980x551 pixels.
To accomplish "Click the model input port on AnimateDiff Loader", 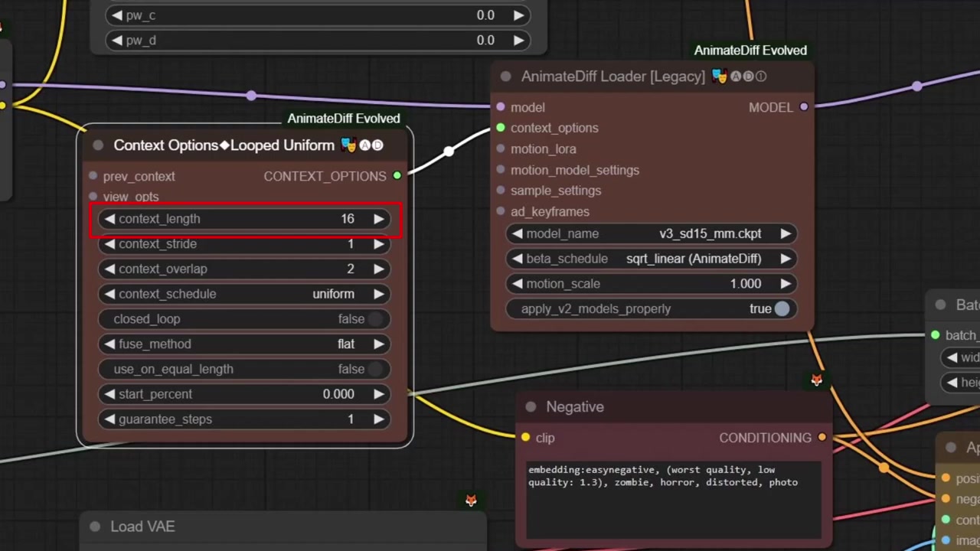I will tap(501, 107).
